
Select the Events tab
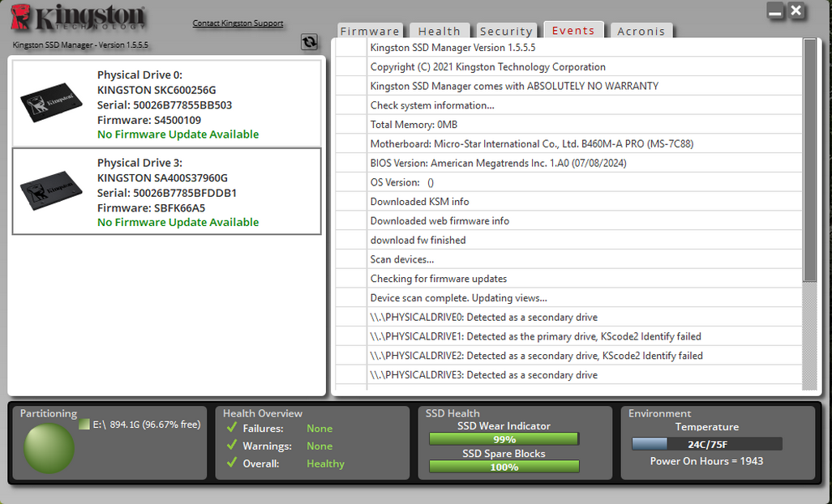tap(573, 30)
